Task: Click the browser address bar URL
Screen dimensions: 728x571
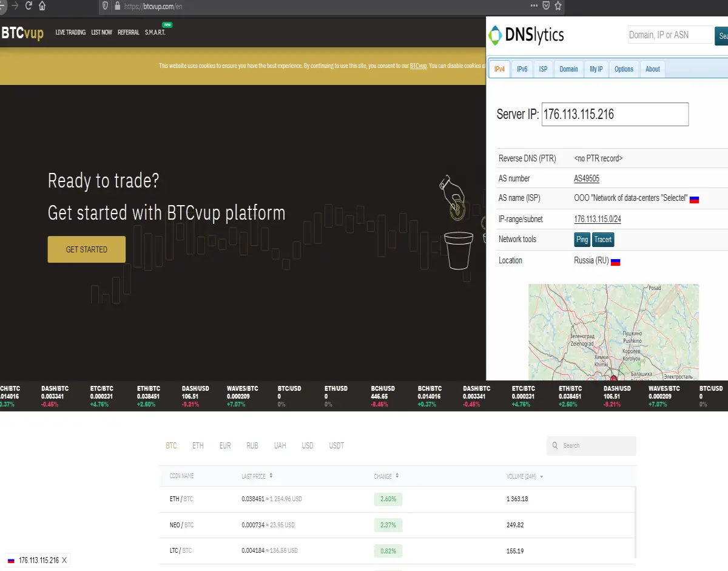Action: tap(153, 6)
